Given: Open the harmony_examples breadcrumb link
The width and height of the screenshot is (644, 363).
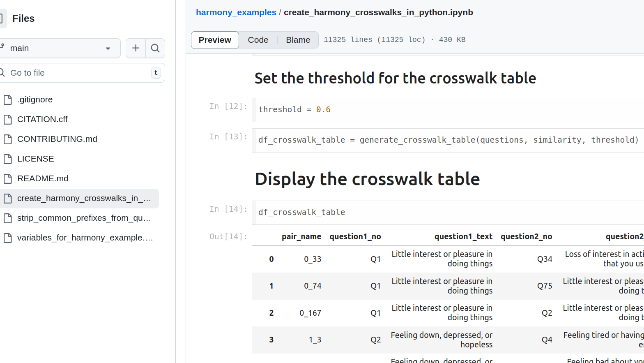Looking at the screenshot, I should 236,12.
